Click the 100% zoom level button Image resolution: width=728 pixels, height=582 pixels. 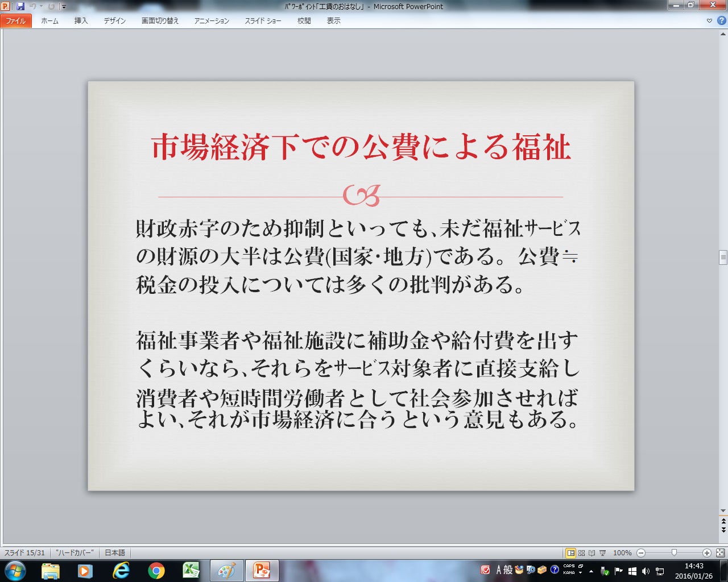(x=622, y=552)
